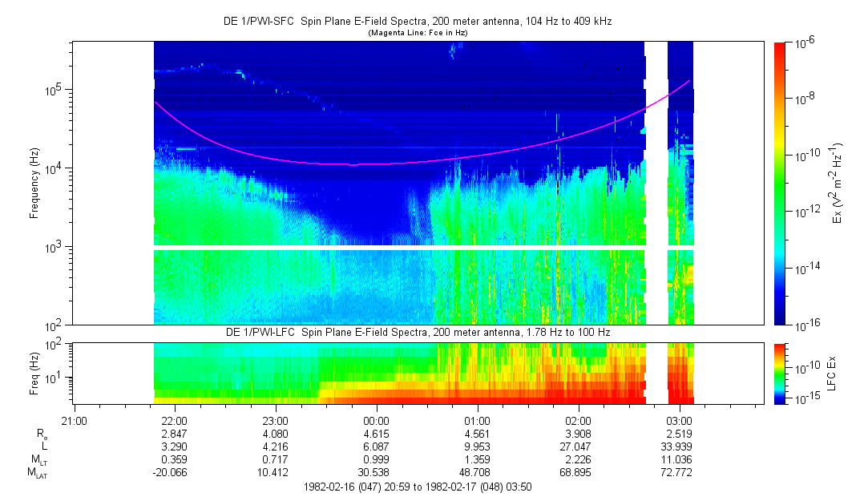Click the upper SFC spectrogram colorbar
Screen dimensions: 868x497
click(780, 183)
